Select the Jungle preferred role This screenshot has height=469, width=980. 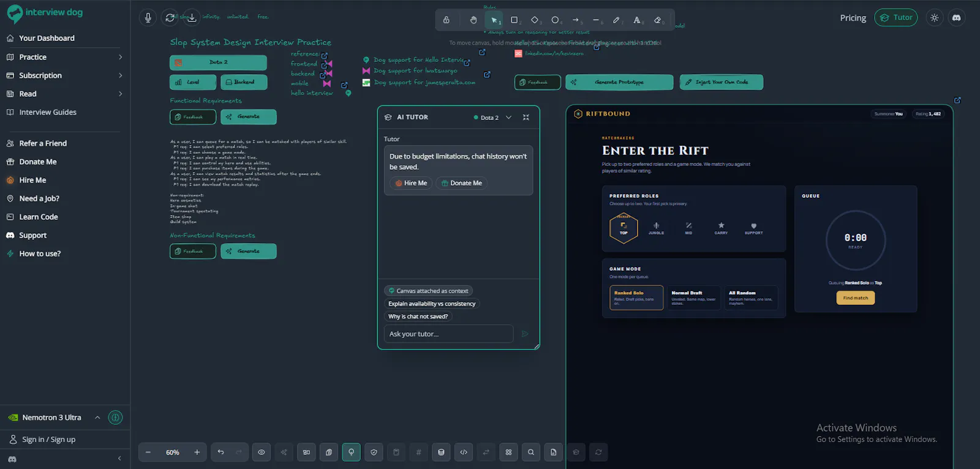click(x=656, y=228)
